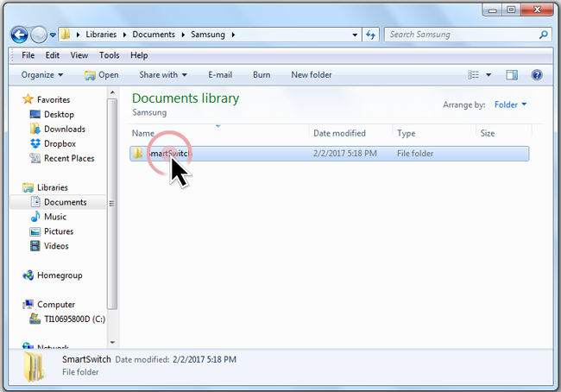Open the File menu
Image resolution: width=561 pixels, height=392 pixels.
point(28,55)
